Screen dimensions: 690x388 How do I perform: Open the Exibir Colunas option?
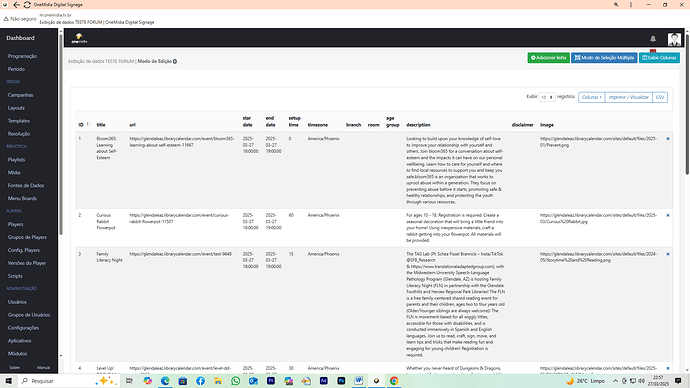pyautogui.click(x=659, y=58)
